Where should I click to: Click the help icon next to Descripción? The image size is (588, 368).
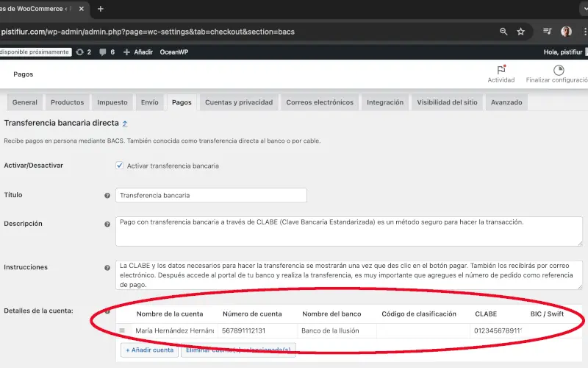click(107, 224)
